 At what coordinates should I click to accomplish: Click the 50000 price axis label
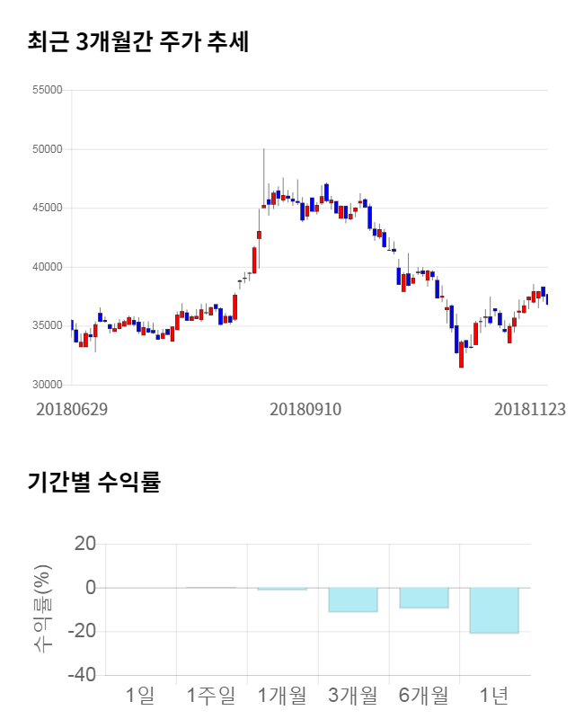(46, 149)
